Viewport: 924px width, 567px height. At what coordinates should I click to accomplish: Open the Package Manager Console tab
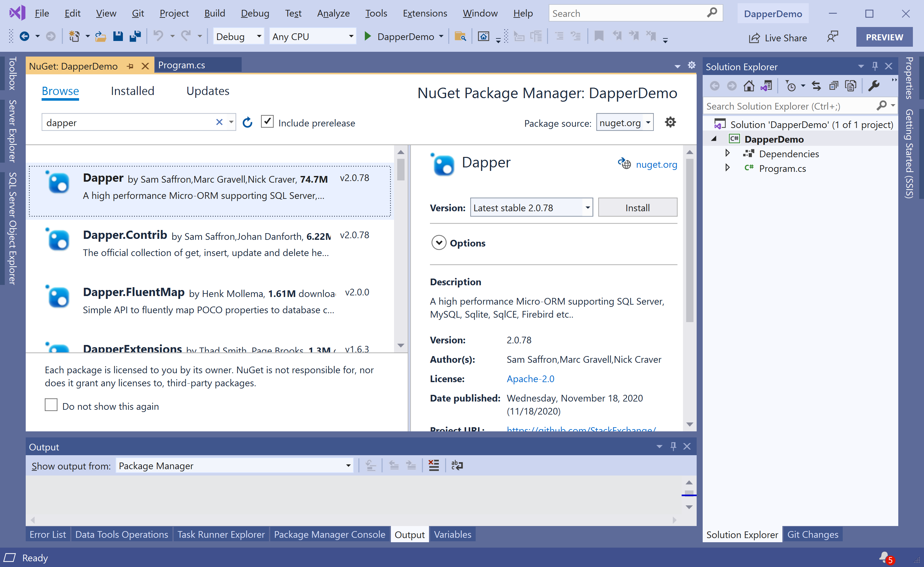pos(329,534)
